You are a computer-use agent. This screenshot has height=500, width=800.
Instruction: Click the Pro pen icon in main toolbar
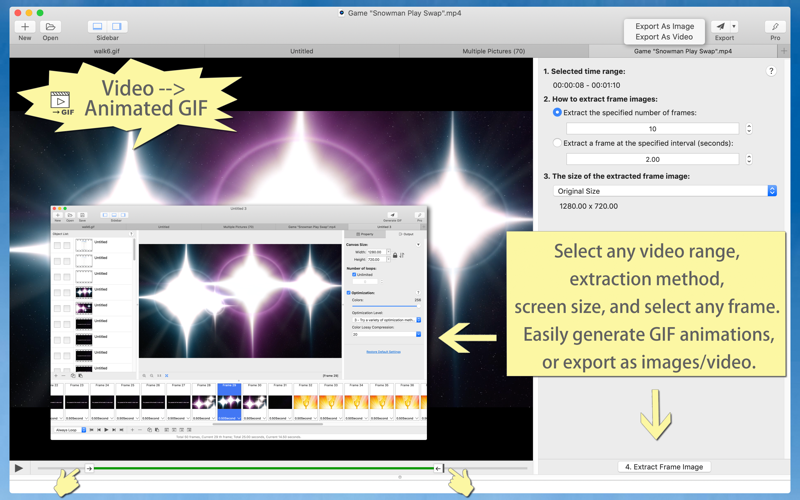[775, 27]
